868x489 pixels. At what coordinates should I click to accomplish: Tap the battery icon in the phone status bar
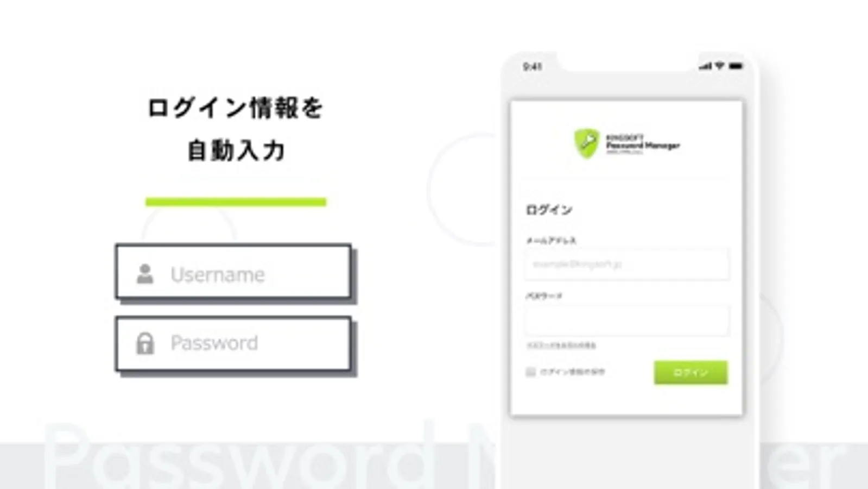tap(736, 66)
